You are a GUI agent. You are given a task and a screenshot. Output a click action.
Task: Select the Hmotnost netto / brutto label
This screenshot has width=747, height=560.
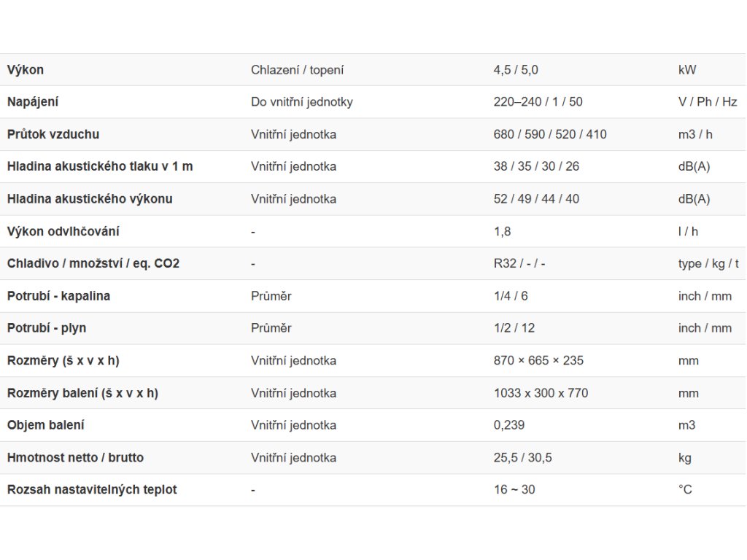(75, 458)
